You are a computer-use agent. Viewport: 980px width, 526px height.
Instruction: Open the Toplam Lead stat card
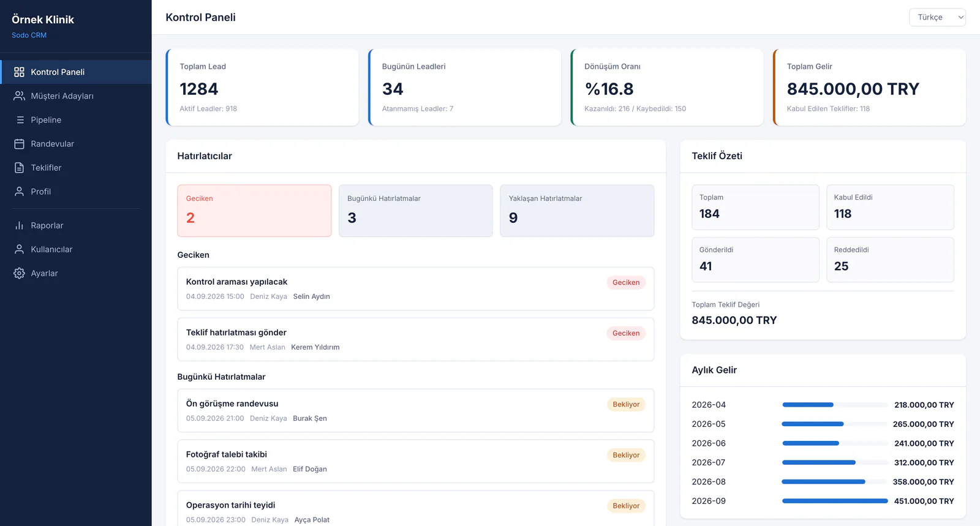[262, 88]
